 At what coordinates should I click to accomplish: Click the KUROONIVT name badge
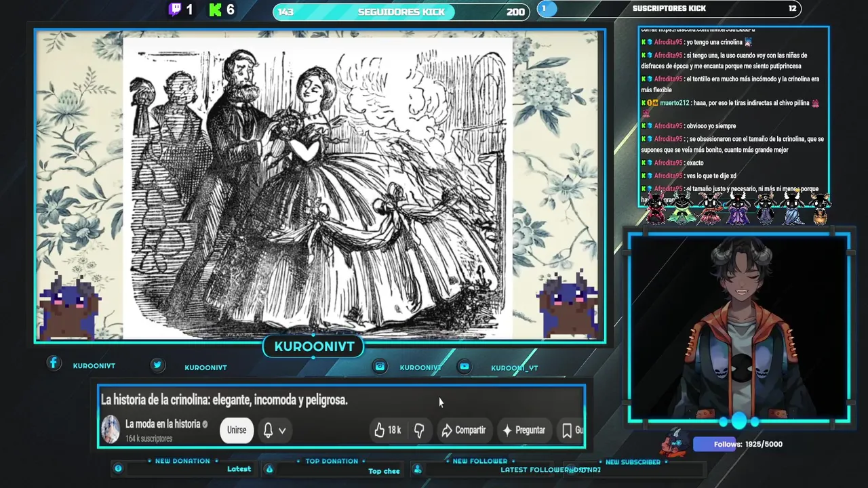coord(314,347)
